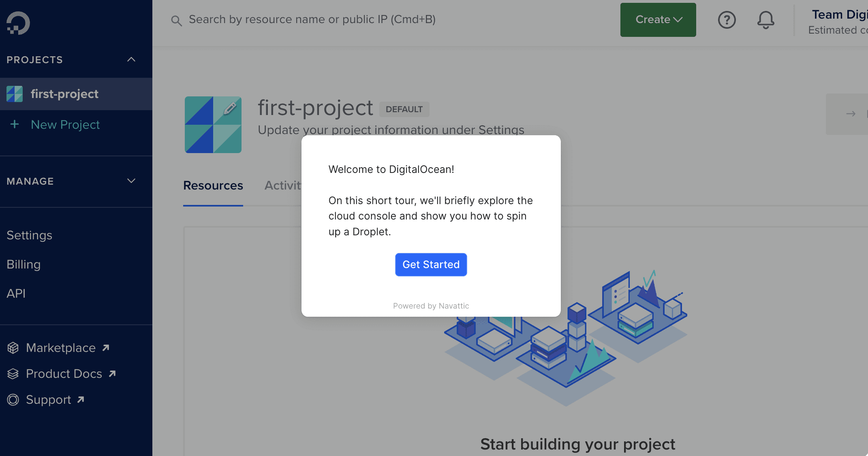The width and height of the screenshot is (868, 456).
Task: Open API page in sidebar
Action: pos(16,294)
